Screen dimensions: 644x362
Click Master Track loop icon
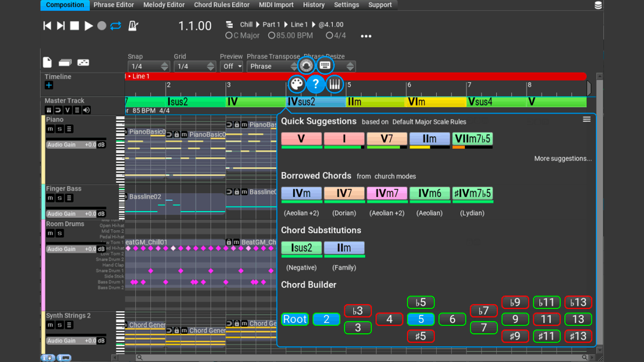(58, 110)
